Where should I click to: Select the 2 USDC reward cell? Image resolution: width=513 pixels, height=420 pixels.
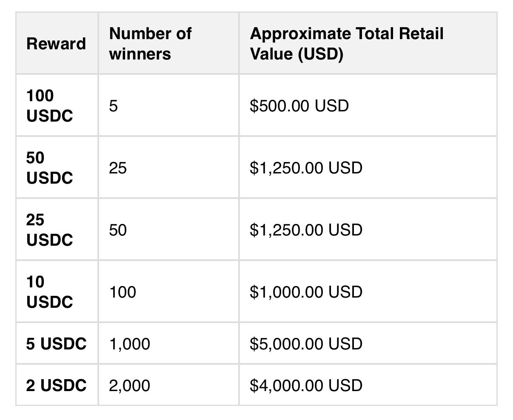[x=56, y=386]
